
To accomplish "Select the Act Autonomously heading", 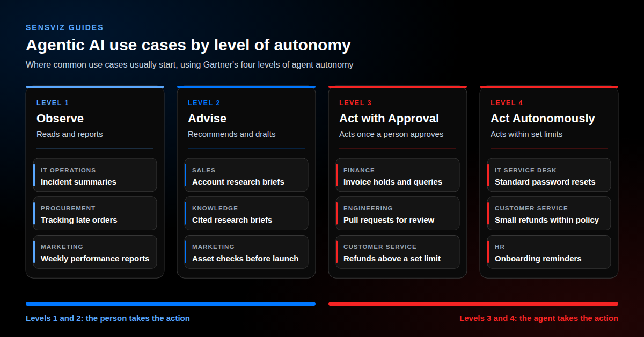I will tap(543, 119).
